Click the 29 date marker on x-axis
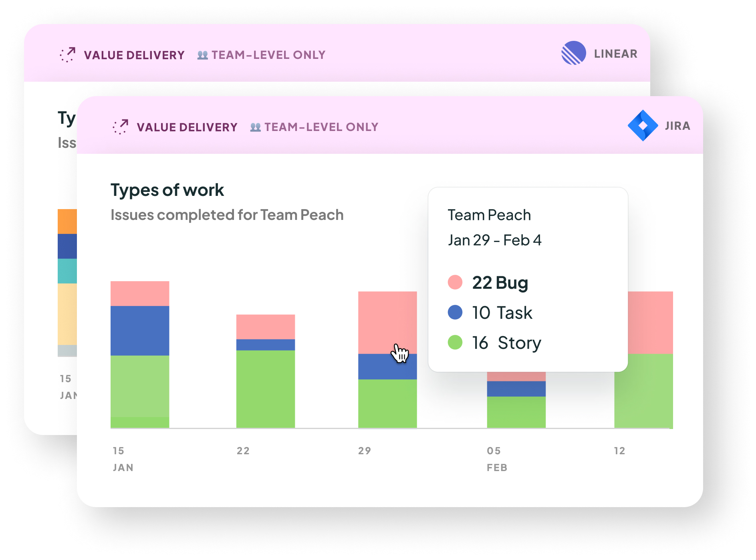Screen dimensions: 756x560 coord(365,451)
